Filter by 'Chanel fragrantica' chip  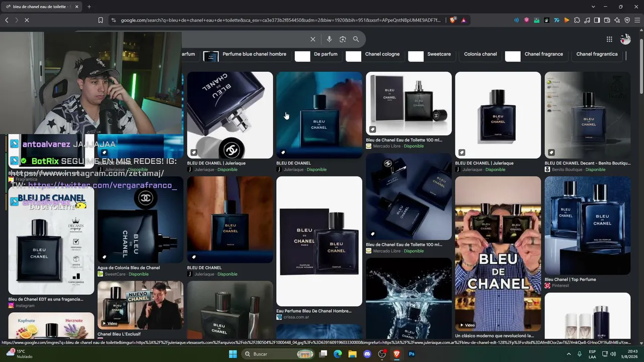point(597,54)
